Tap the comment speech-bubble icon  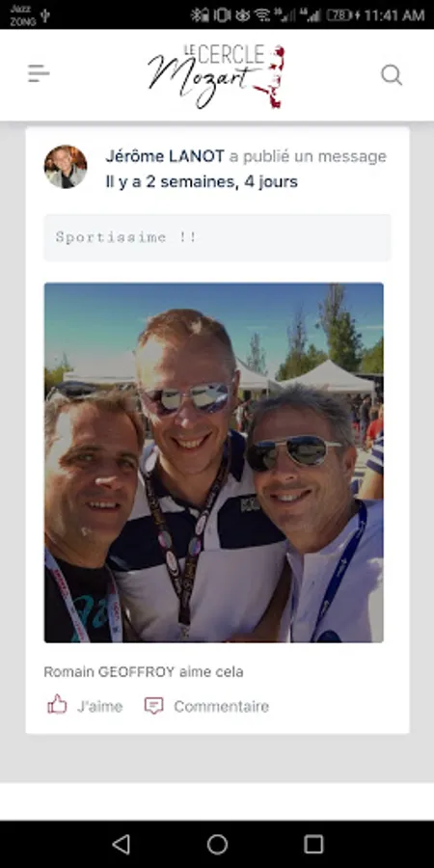[x=154, y=706]
